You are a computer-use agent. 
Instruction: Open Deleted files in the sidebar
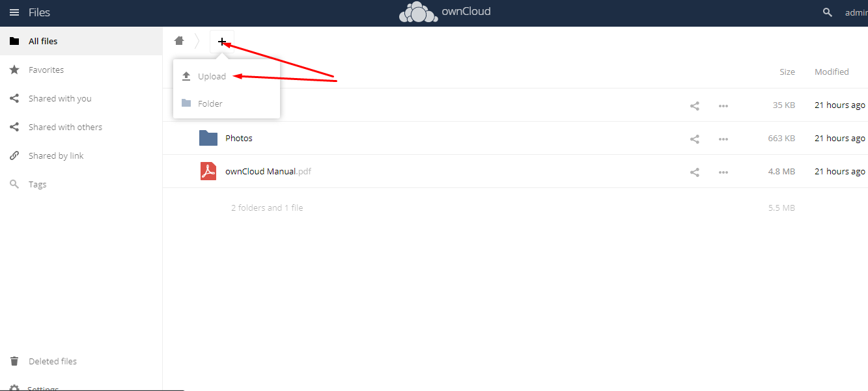52,360
